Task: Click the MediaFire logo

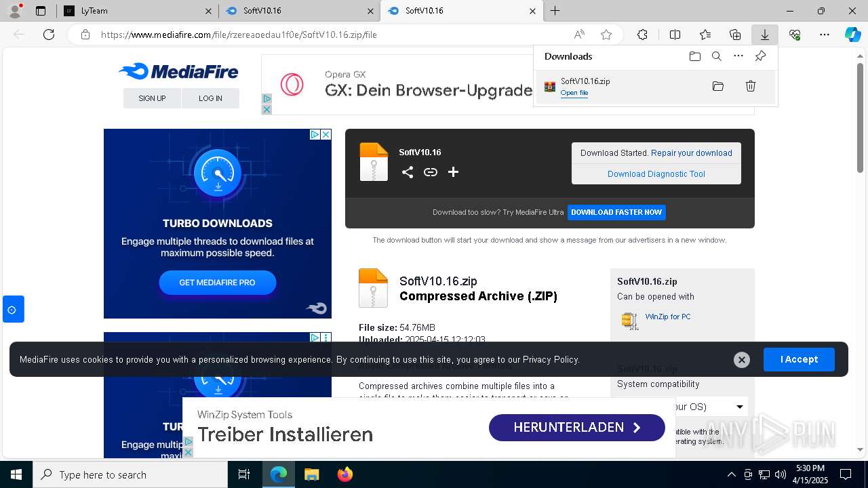Action: 178,71
